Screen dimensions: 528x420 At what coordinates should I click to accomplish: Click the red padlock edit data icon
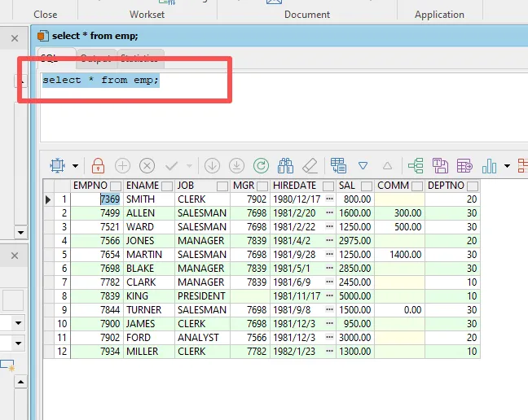tap(98, 165)
